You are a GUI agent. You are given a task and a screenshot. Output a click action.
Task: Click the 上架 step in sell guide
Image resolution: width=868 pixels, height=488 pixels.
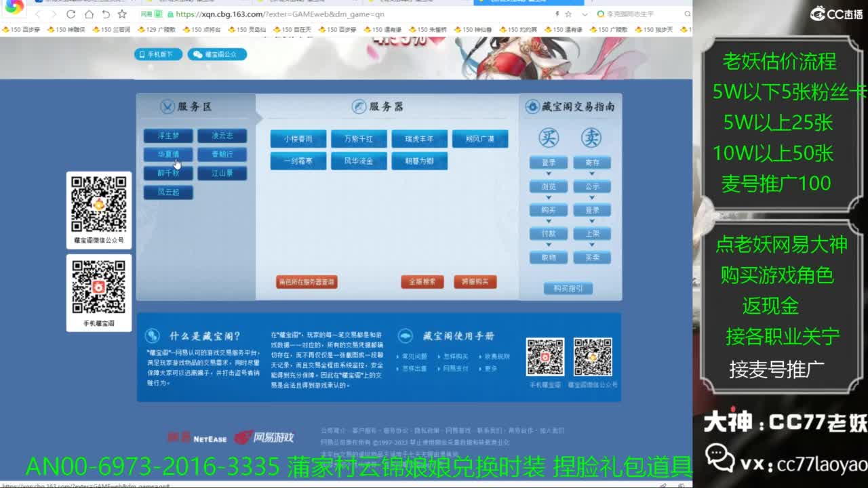tap(592, 234)
